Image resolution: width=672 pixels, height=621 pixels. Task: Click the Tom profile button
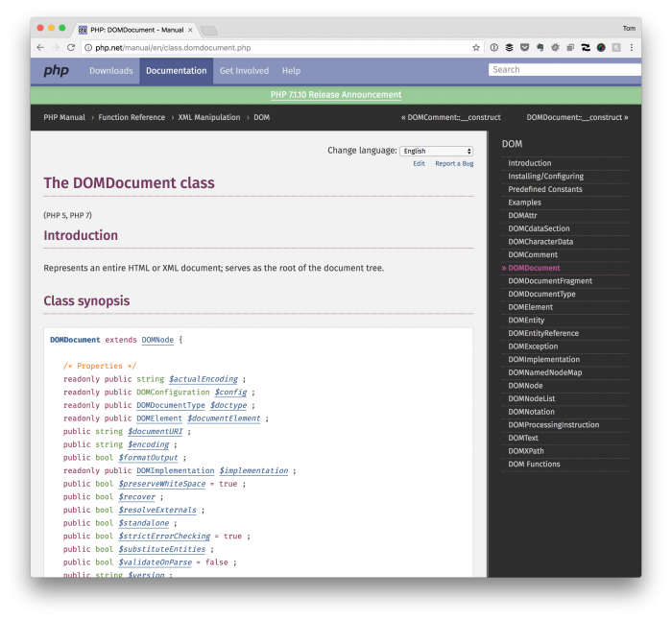click(x=629, y=28)
